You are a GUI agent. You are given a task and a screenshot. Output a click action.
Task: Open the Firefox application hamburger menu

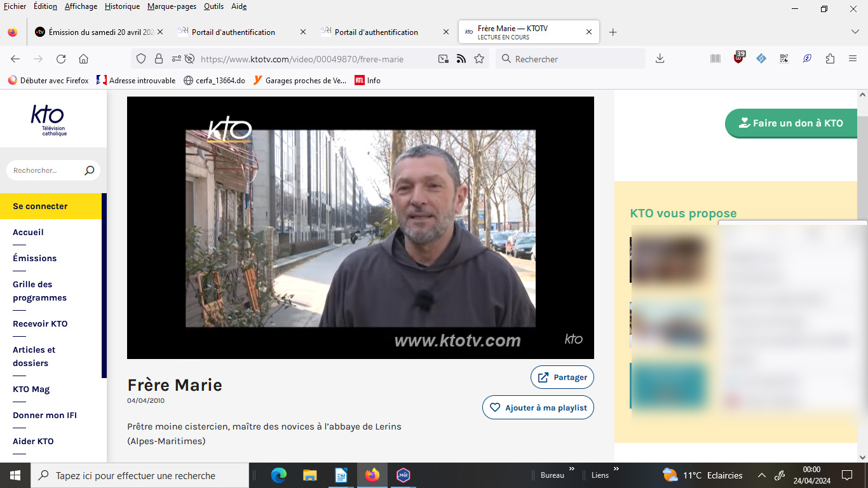853,58
